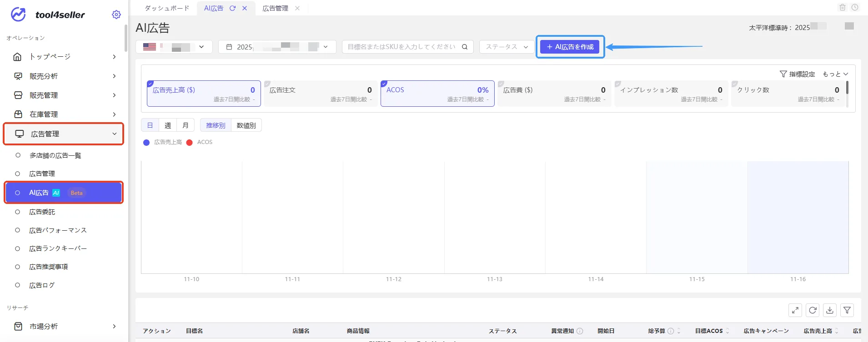Screen dimensions: 868x342
Task: Expand the 販売分析 sidebar section
Action: point(114,76)
